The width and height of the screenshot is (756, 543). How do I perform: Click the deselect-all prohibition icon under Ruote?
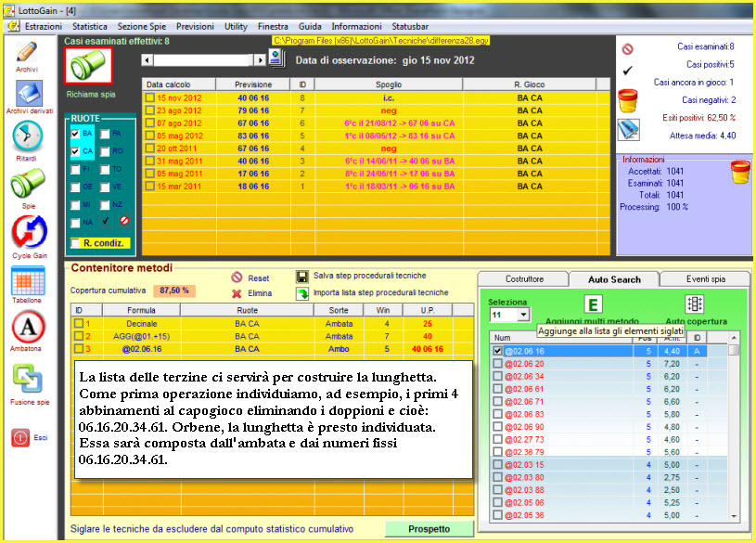[124, 221]
